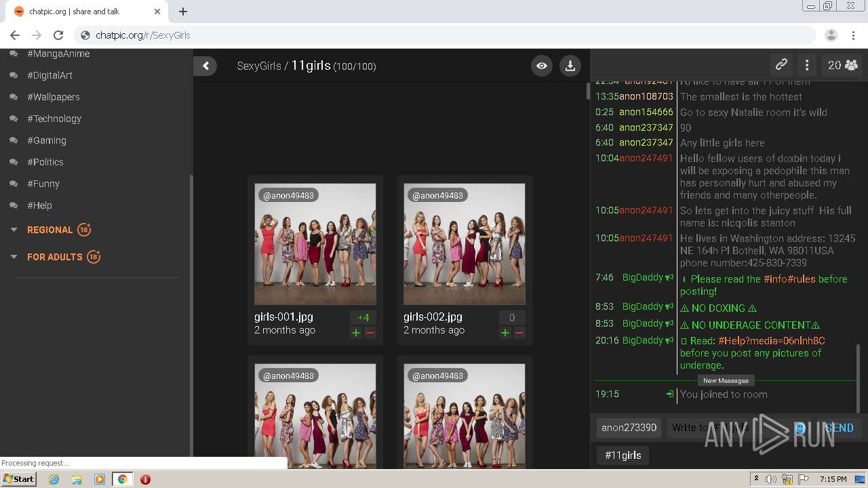Navigate back in browser
Screen dimensions: 868x488
click(15, 35)
